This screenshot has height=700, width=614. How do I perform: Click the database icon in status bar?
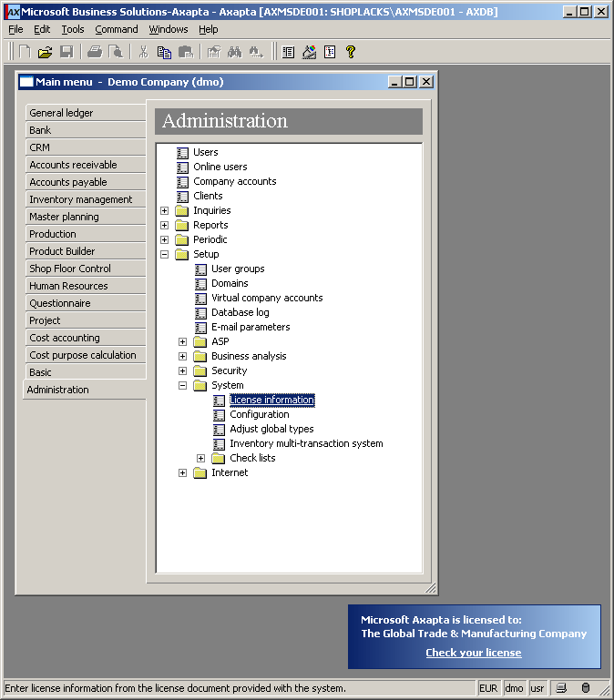click(x=586, y=688)
